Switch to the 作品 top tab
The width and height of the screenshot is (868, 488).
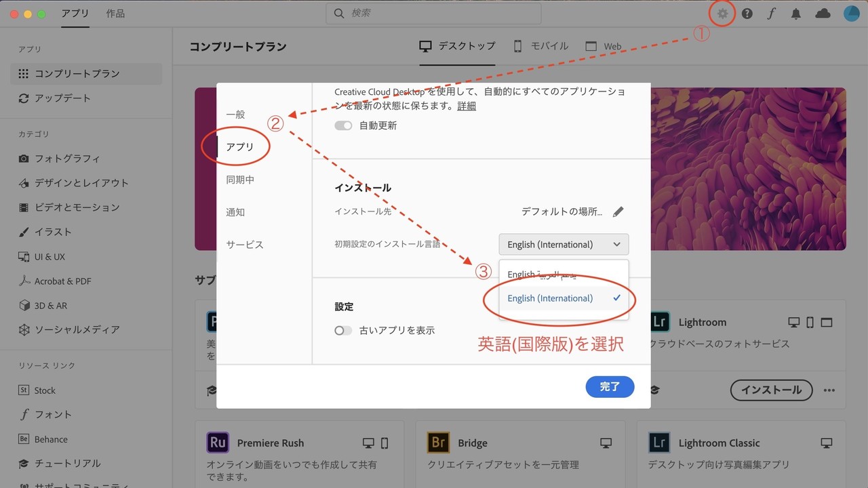click(x=115, y=14)
